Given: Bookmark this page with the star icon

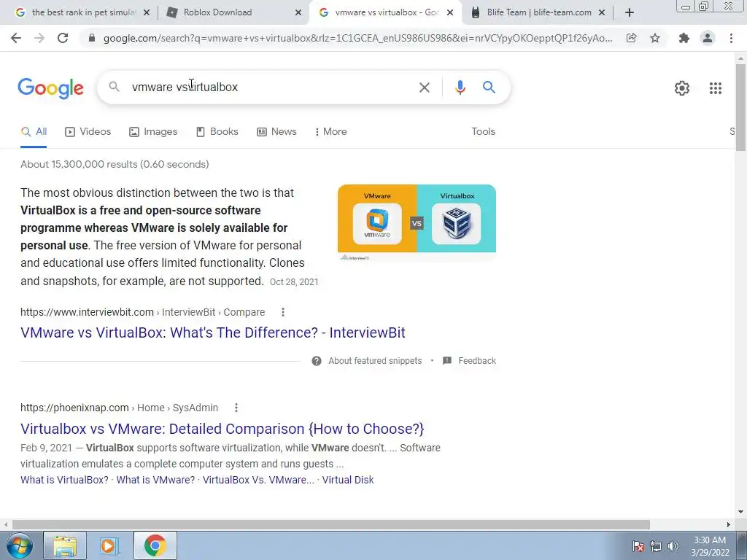Looking at the screenshot, I should click(x=655, y=38).
